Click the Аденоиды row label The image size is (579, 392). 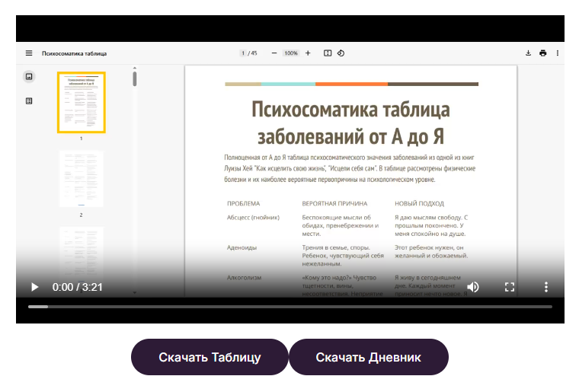click(x=242, y=247)
